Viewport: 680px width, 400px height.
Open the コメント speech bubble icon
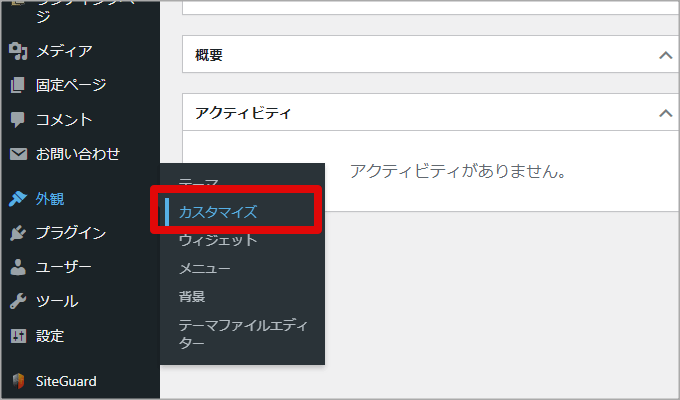pyautogui.click(x=18, y=119)
